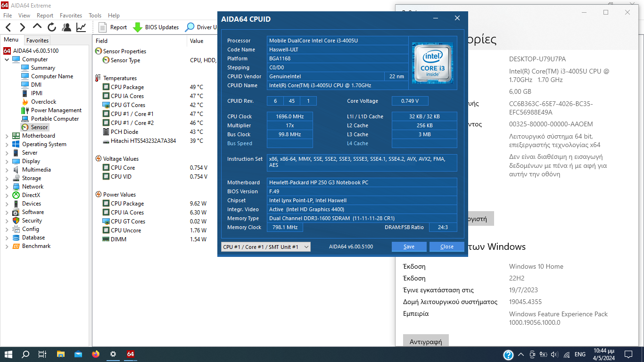Select the Devices tree item
This screenshot has height=362, width=644.
(31, 204)
